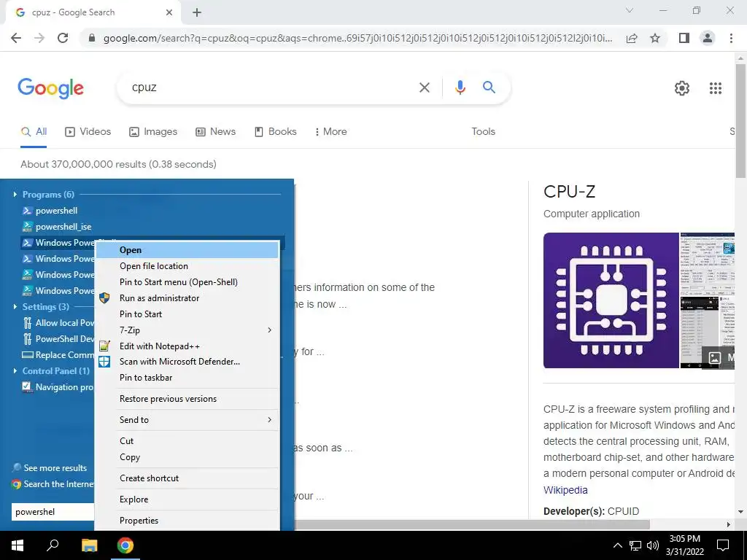The image size is (747, 560).
Task: Collapse the Settings (3) group
Action: click(x=15, y=307)
